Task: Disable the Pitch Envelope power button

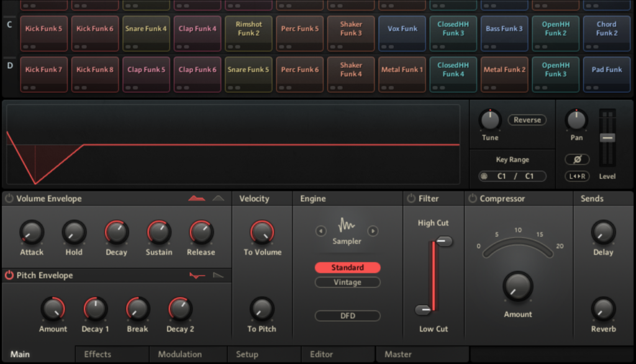Action: [9, 275]
